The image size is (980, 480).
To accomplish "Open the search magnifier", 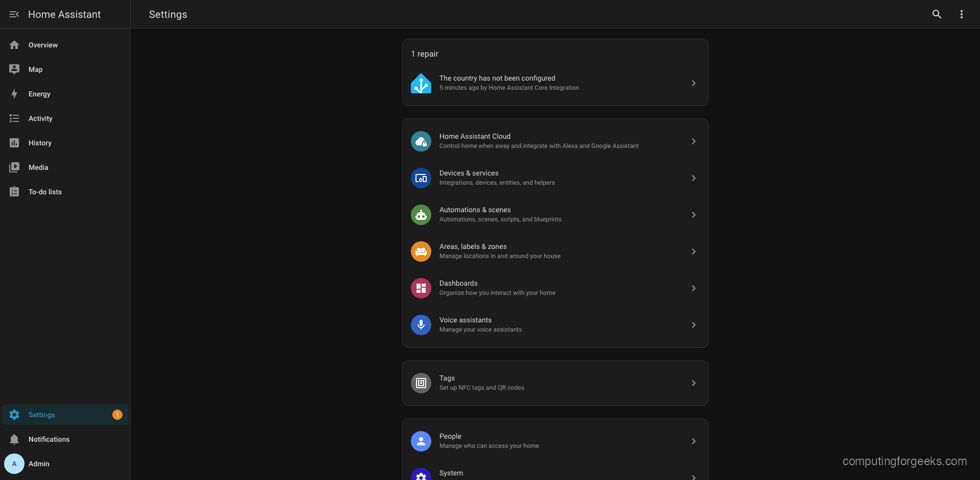I will pyautogui.click(x=937, y=14).
